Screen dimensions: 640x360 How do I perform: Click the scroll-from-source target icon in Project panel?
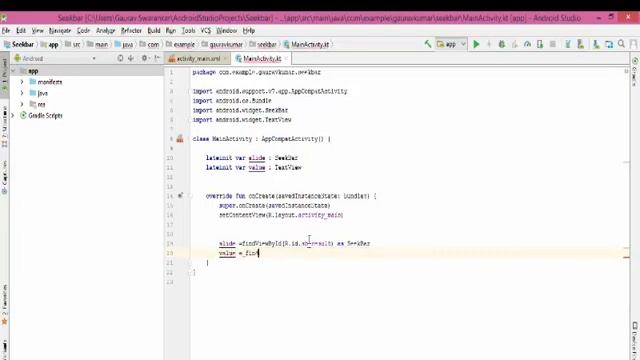tap(120, 58)
